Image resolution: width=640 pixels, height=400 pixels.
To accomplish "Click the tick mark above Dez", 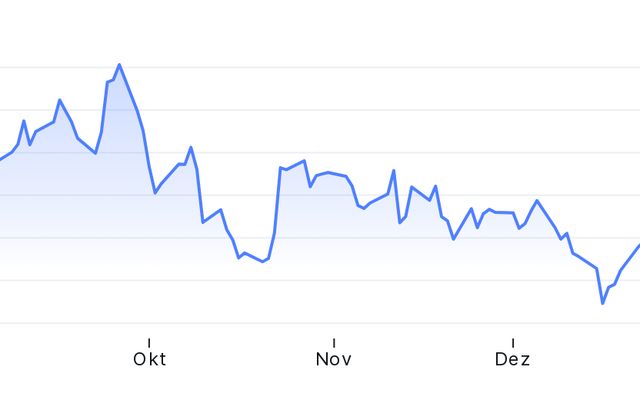I will click(513, 342).
